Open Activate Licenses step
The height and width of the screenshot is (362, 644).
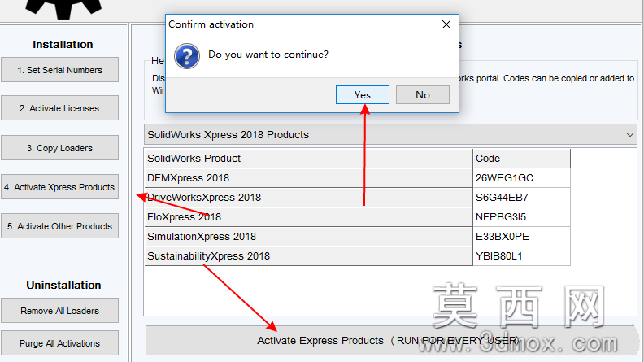click(59, 108)
